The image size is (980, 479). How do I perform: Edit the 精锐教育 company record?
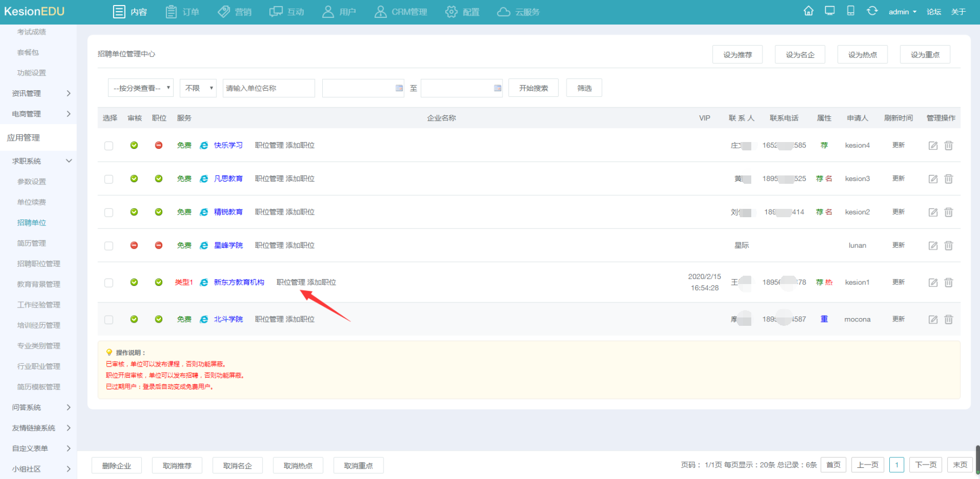(x=933, y=212)
